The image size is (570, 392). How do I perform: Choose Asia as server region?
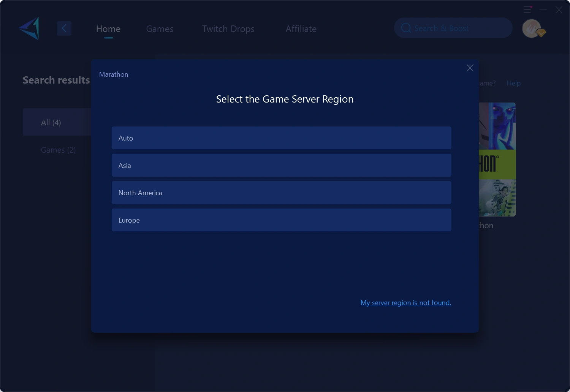[x=281, y=165]
